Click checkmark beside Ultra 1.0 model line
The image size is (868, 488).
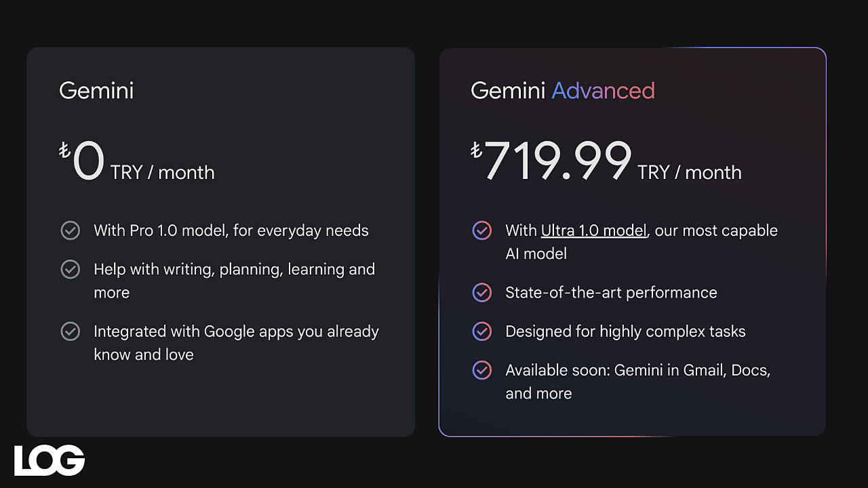[x=482, y=230]
